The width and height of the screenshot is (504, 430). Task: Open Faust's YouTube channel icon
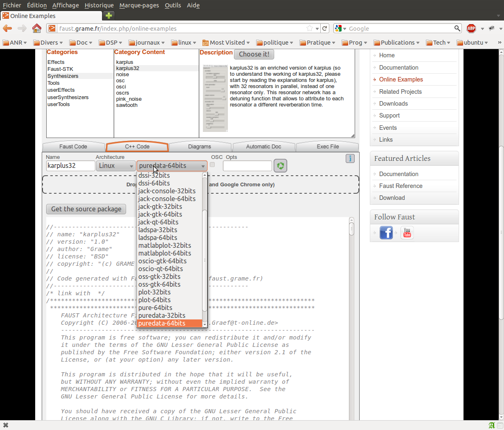pyautogui.click(x=407, y=233)
